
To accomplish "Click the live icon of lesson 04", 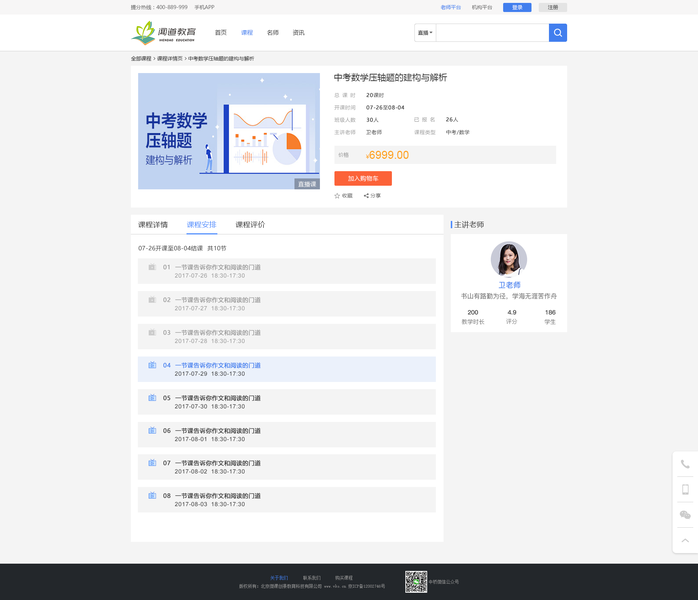I will (152, 365).
